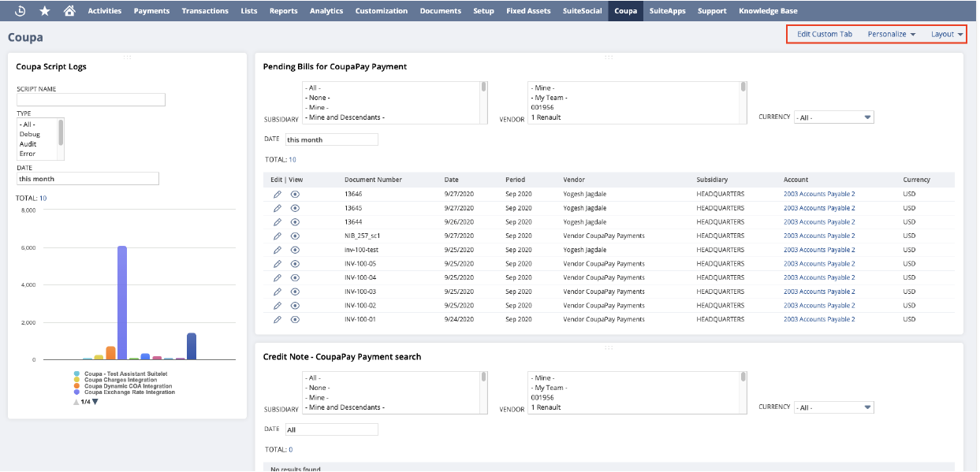Open Pending Bills Currency dropdown
The width and height of the screenshot is (980, 472).
click(834, 117)
